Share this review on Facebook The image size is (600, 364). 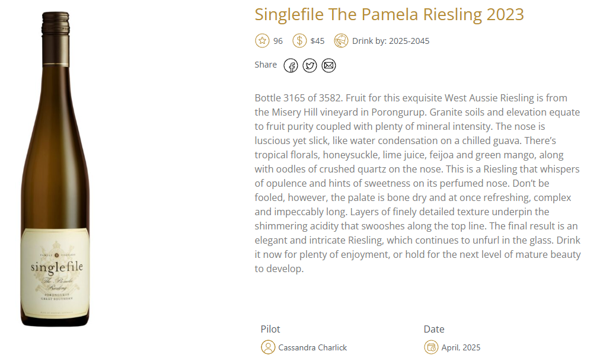(x=291, y=66)
